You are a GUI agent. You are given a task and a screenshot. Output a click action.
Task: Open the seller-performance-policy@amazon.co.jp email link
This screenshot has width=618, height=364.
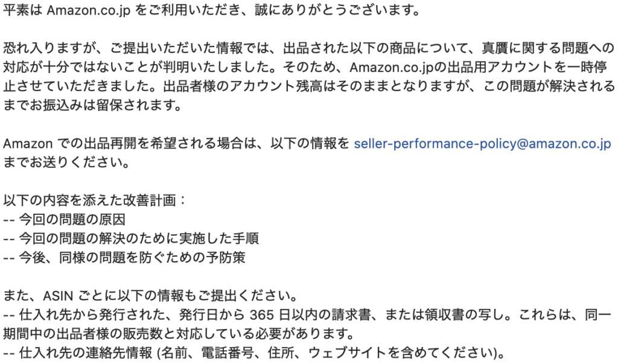tap(482, 144)
